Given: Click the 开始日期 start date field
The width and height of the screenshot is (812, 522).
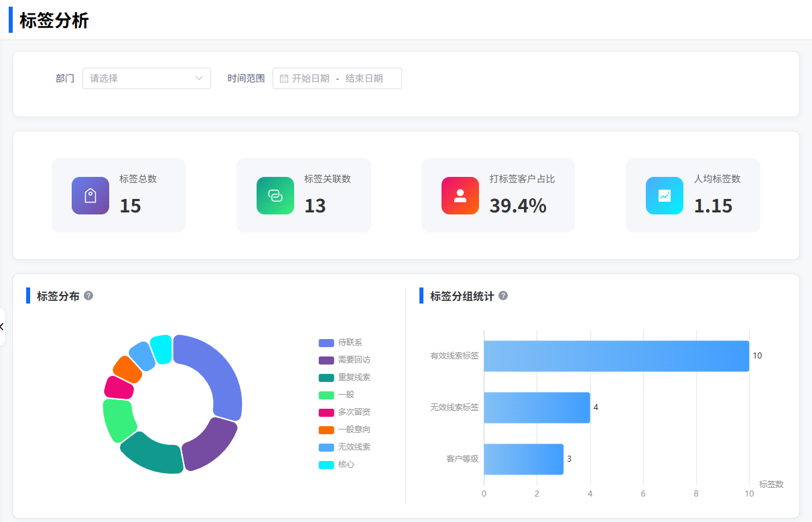Looking at the screenshot, I should point(311,78).
